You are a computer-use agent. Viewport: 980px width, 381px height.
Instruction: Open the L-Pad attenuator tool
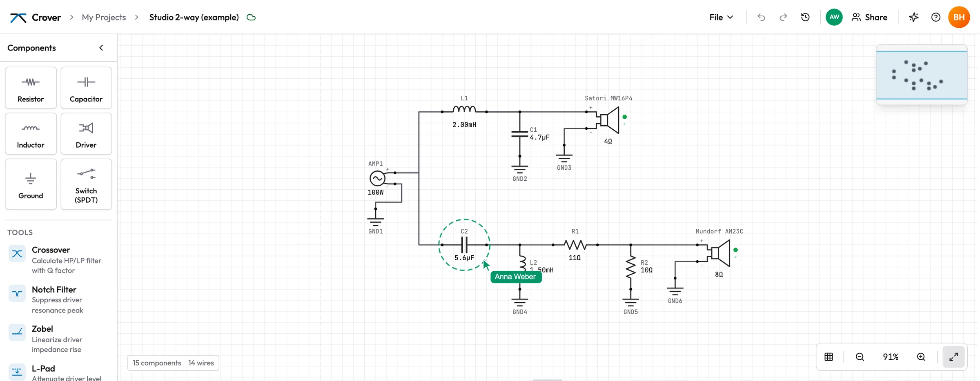(58, 372)
